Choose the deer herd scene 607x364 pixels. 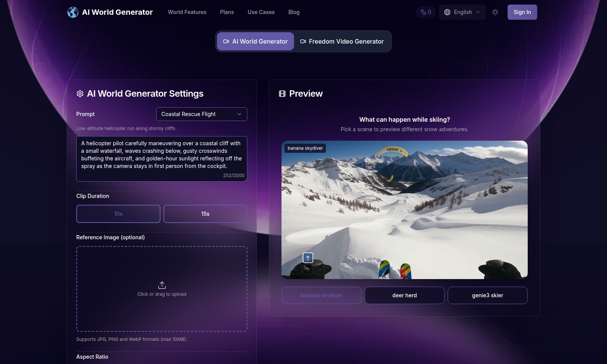tap(404, 295)
